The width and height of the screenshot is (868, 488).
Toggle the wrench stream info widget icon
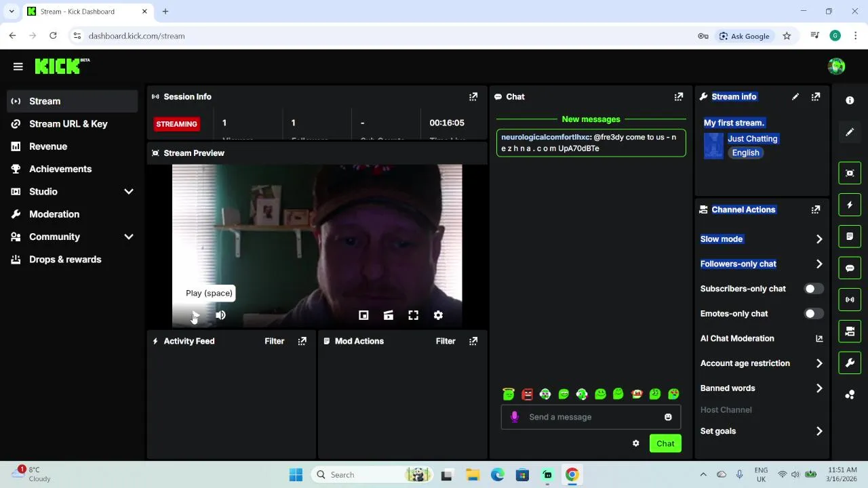(850, 363)
